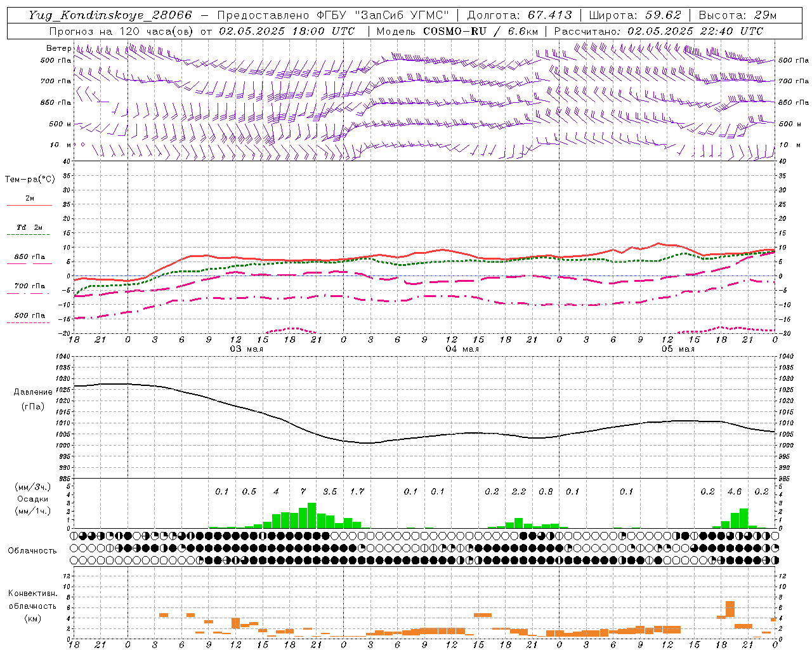Screen dimensions: 812x650
Task: Click the 500 м wind level label at left
Action: pos(60,124)
